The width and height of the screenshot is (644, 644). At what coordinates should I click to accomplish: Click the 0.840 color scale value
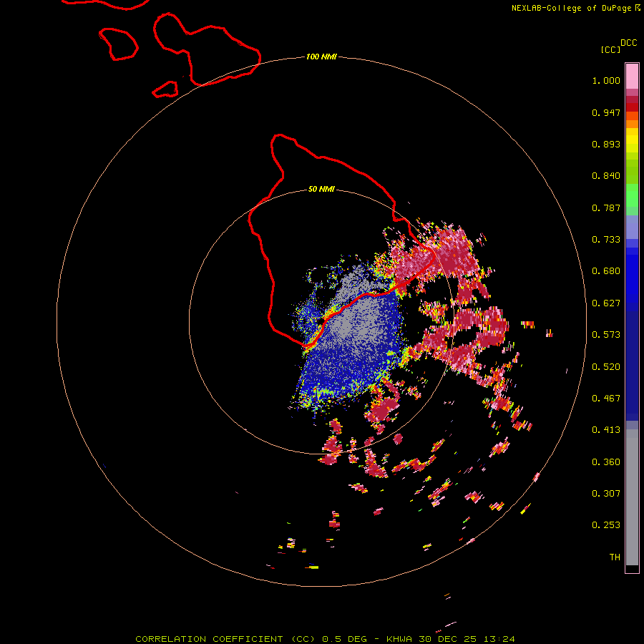[x=606, y=176]
